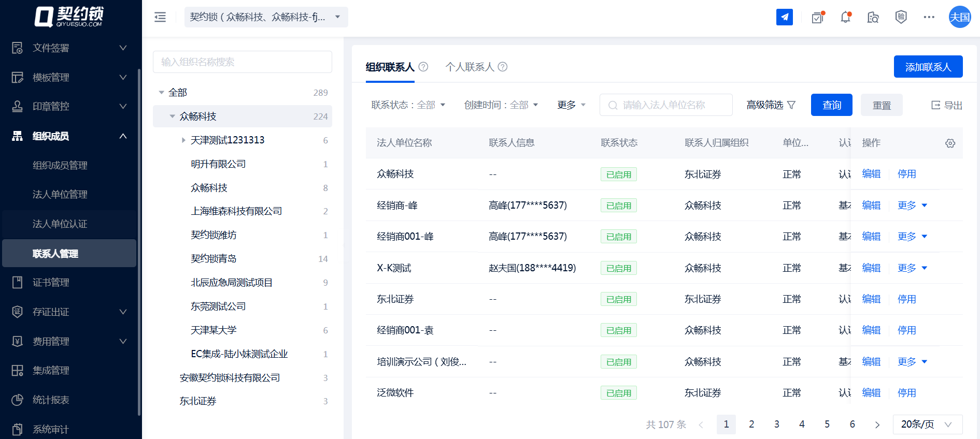This screenshot has height=439, width=980.
Task: Open the 联系状态 filter dropdown
Action: pos(408,105)
